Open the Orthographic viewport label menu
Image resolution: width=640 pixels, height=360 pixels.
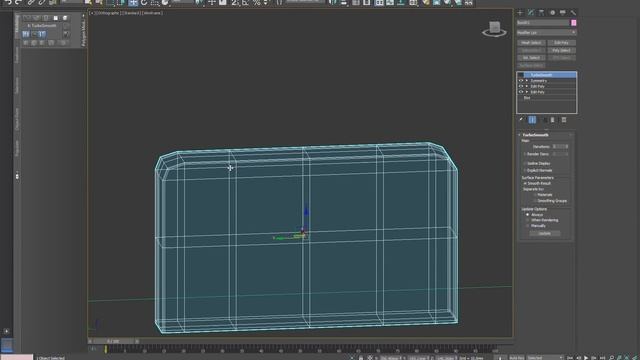click(108, 13)
